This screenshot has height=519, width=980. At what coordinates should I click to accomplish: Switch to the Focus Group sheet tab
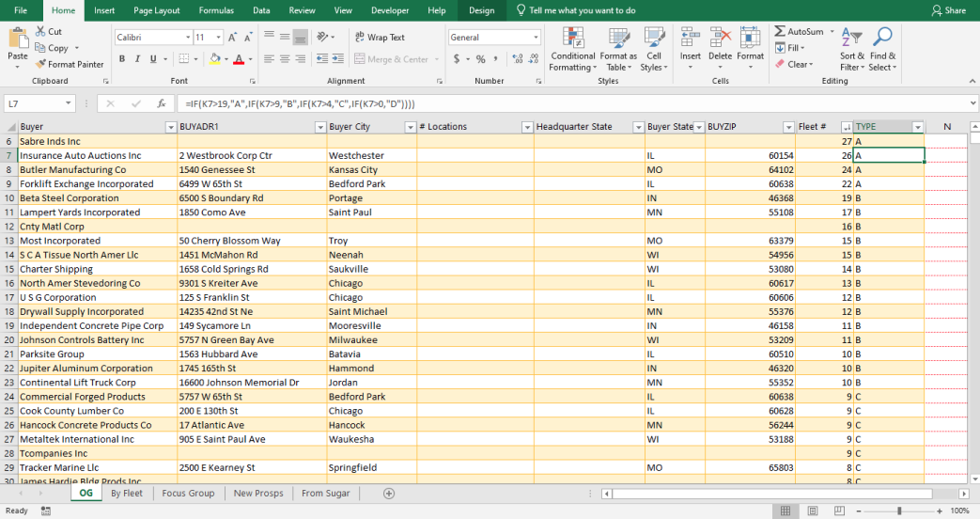(x=188, y=493)
